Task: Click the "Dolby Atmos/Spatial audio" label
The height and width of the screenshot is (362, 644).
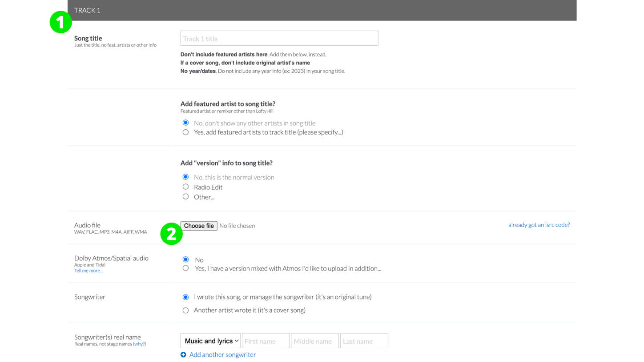Action: [111, 258]
